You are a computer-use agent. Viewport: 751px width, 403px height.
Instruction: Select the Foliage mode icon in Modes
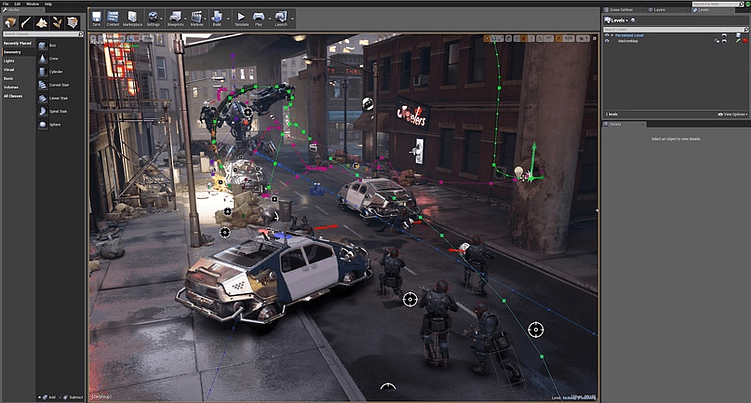[x=57, y=22]
